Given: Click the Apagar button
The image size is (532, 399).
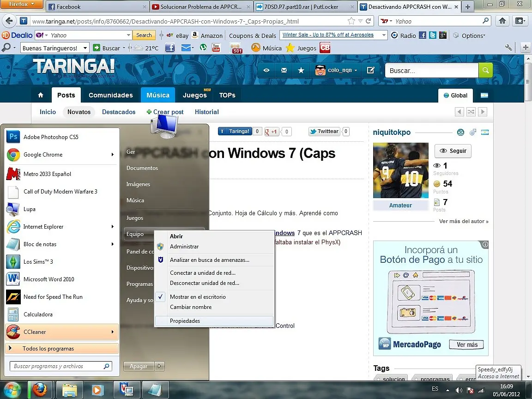Looking at the screenshot, I should point(139,366).
